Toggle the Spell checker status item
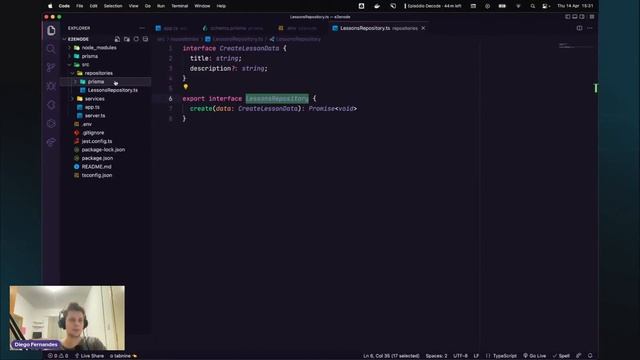This screenshot has height=360, width=640. click(x=561, y=356)
